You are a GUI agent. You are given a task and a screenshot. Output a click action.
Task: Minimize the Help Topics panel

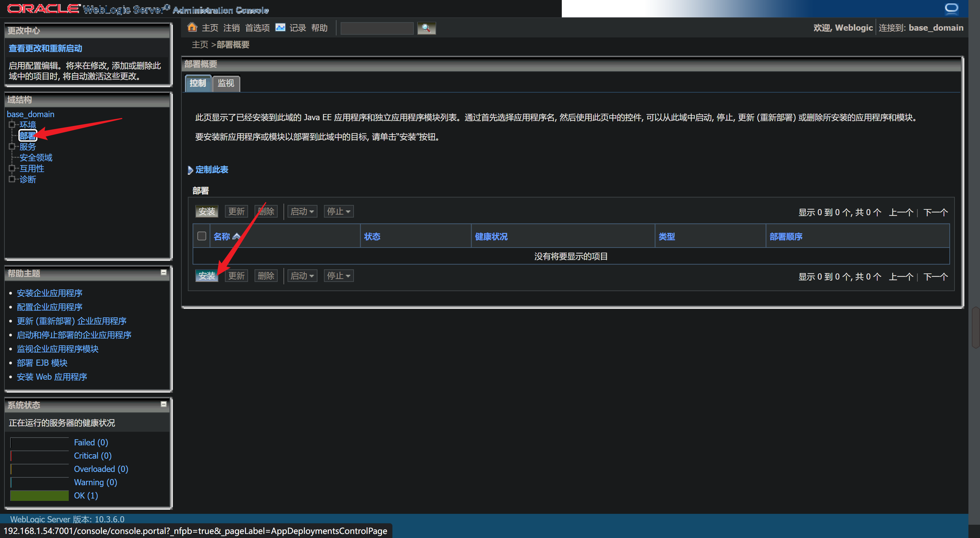click(x=164, y=272)
